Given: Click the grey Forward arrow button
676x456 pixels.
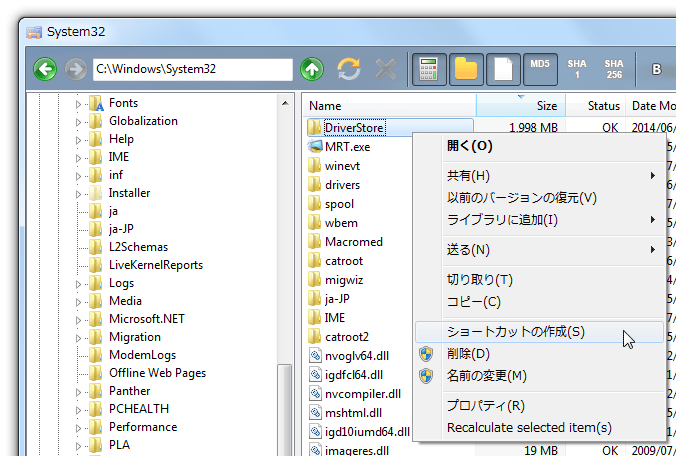Looking at the screenshot, I should pyautogui.click(x=76, y=69).
